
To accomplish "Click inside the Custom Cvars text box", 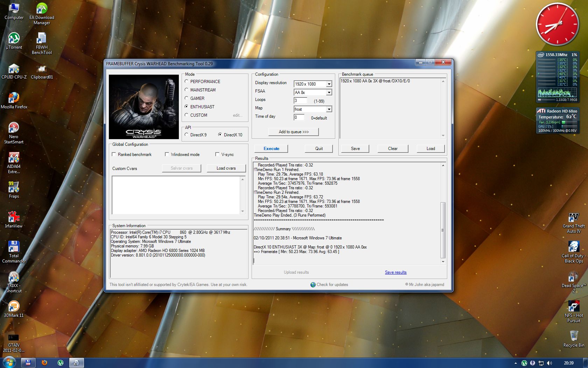I will pyautogui.click(x=176, y=195).
